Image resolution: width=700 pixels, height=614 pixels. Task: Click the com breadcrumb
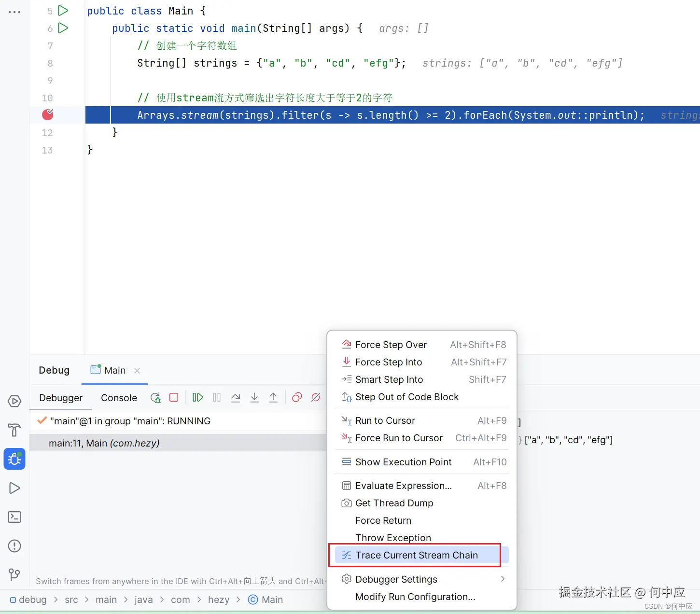(x=181, y=600)
